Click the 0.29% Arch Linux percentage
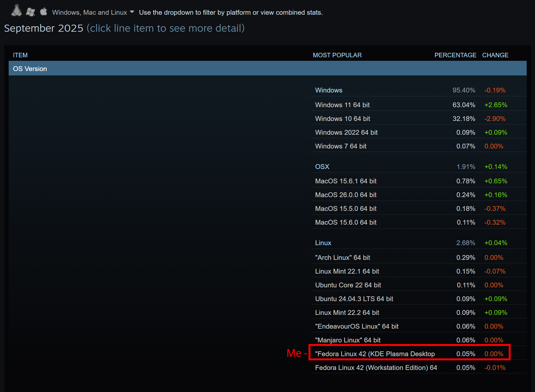 click(x=466, y=258)
